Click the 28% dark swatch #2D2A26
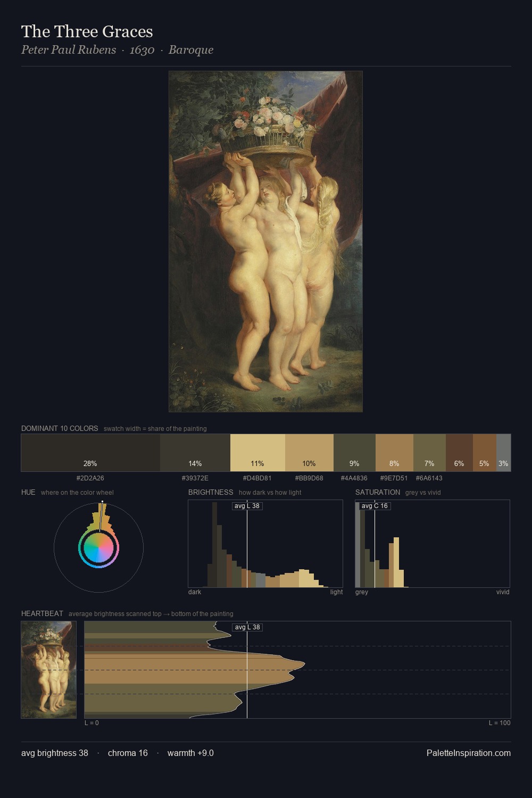Image resolution: width=532 pixels, height=798 pixels. tap(90, 453)
